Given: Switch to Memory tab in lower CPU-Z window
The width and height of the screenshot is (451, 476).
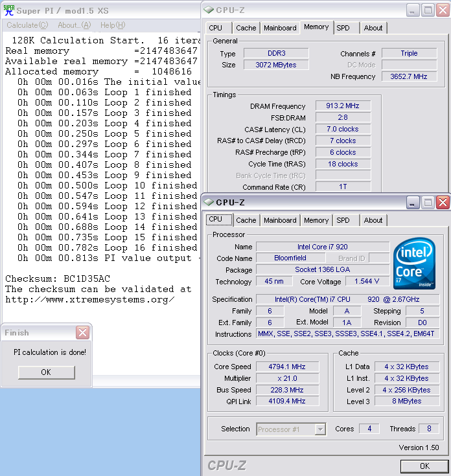Looking at the screenshot, I should coord(316,220).
